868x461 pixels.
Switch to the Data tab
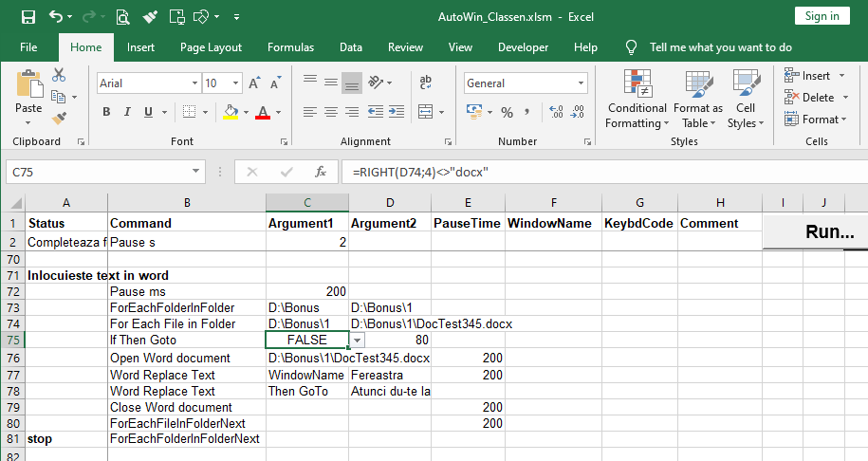(x=351, y=47)
